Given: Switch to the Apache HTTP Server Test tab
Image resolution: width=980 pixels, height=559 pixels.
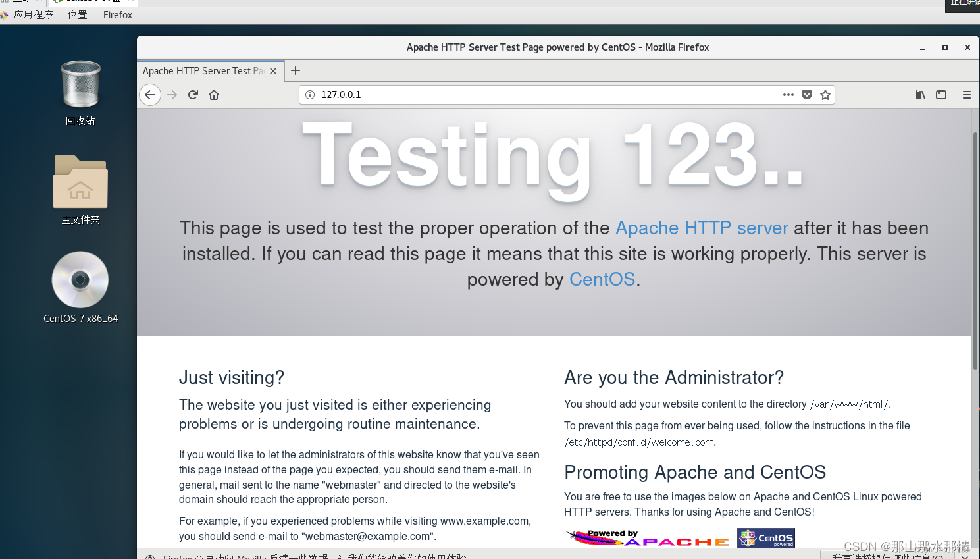Looking at the screenshot, I should [x=205, y=70].
